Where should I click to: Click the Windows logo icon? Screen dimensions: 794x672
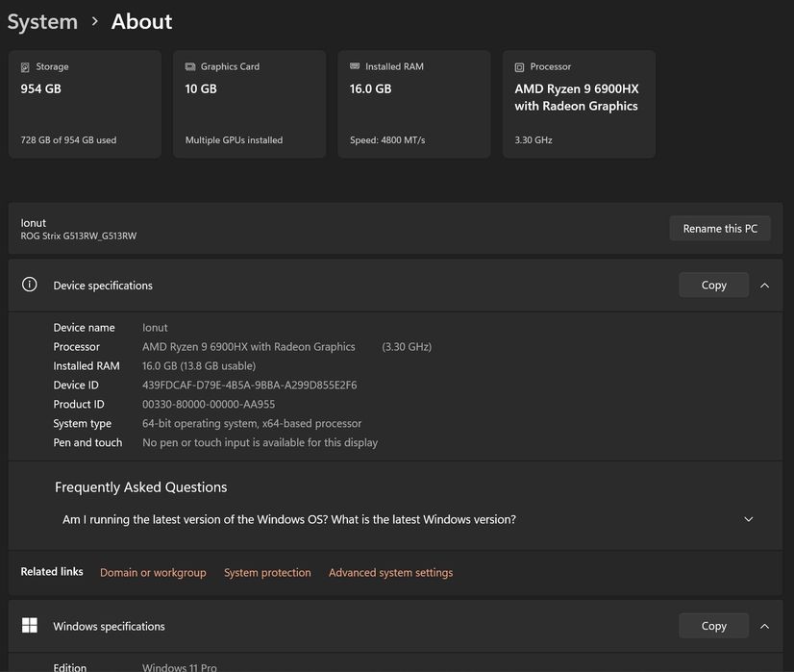tap(30, 626)
